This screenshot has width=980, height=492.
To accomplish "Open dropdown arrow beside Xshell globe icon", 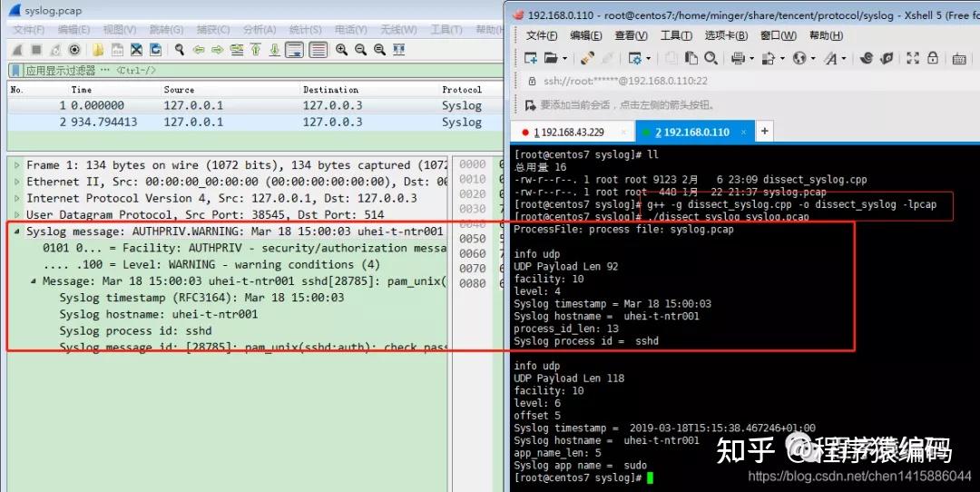I will pyautogui.click(x=813, y=59).
